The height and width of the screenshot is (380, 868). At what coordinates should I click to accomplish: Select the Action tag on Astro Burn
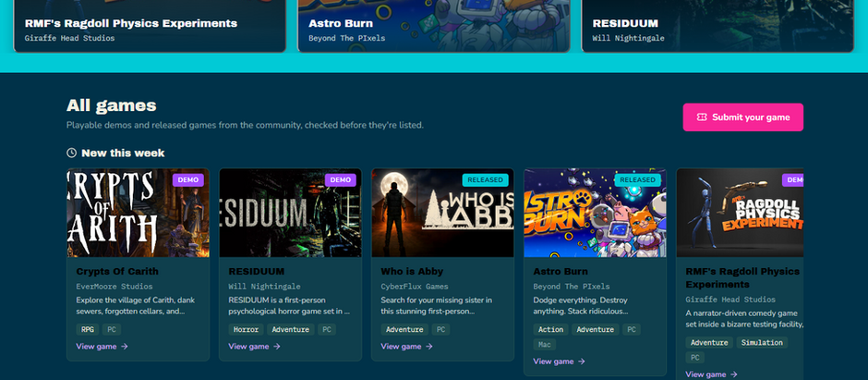(x=550, y=329)
